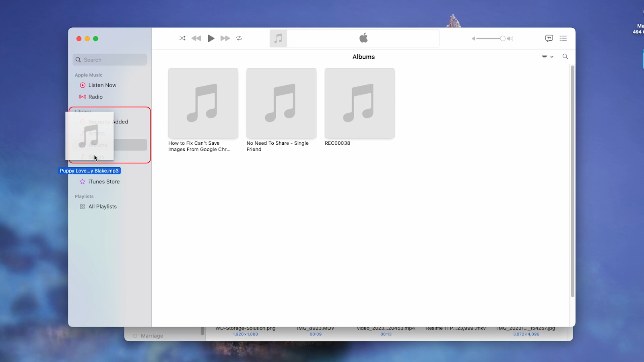
Task: Click the All Playlists grid icon
Action: coord(83,207)
